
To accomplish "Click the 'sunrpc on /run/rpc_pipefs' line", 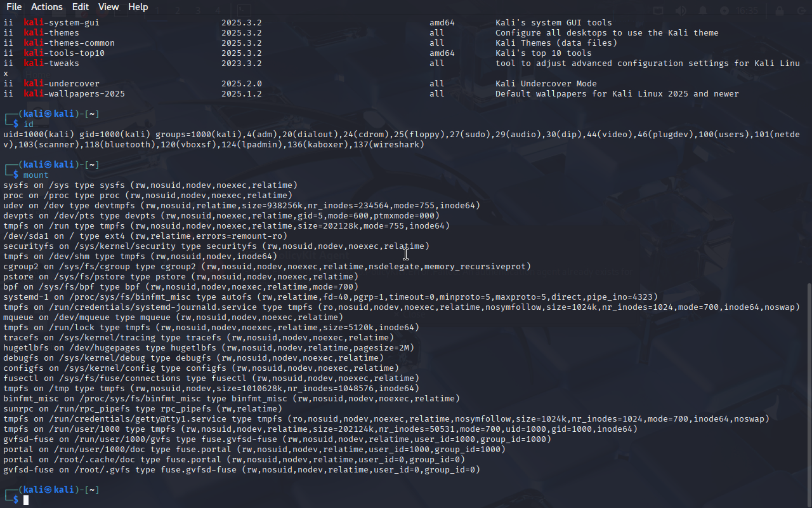I will (x=143, y=409).
